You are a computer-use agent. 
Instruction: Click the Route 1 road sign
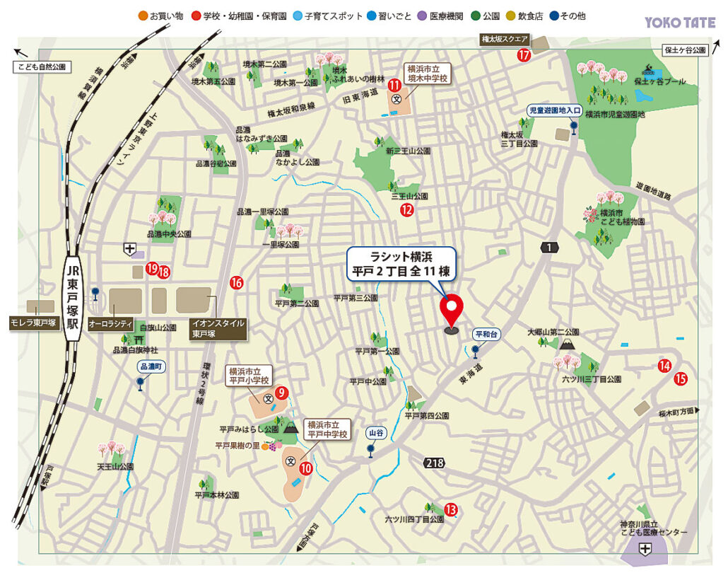coord(547,247)
